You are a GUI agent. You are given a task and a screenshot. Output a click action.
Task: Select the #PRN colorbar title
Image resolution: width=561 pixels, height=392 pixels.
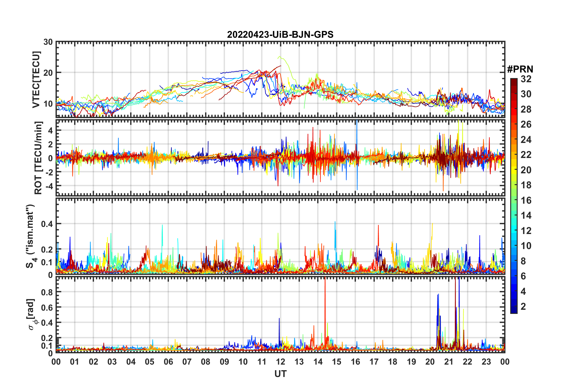click(520, 69)
